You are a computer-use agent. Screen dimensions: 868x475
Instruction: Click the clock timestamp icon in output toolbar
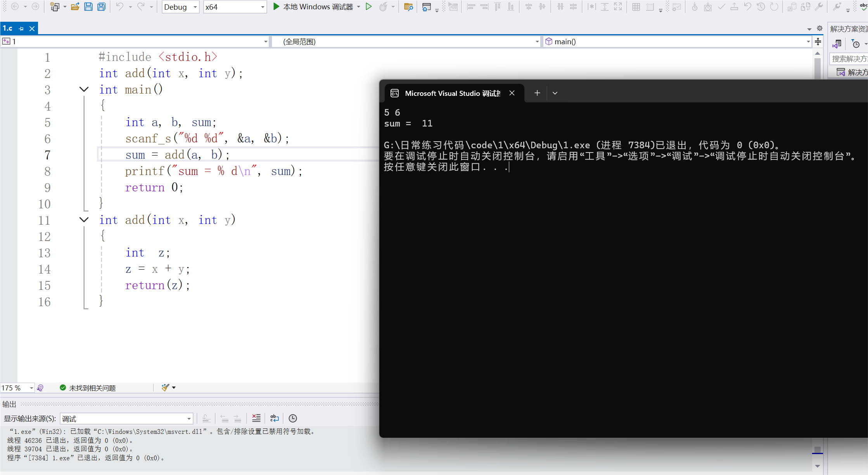point(293,418)
